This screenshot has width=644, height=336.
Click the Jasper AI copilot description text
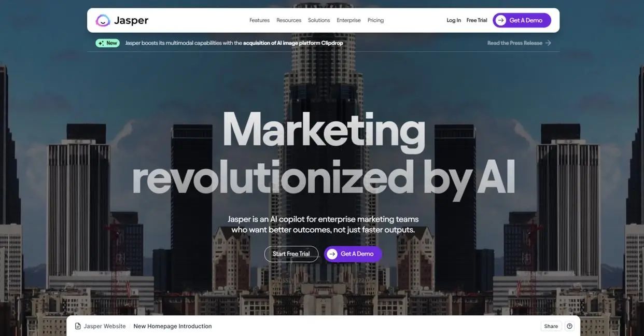tap(323, 224)
